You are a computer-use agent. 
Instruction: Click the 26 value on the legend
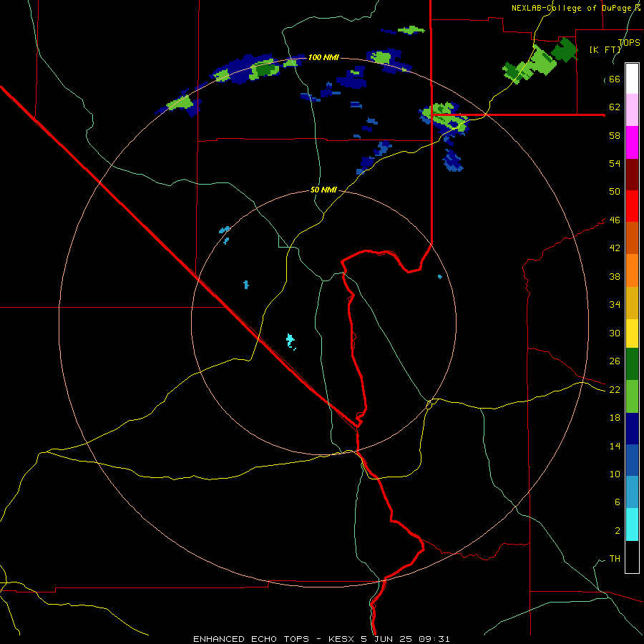click(x=615, y=361)
